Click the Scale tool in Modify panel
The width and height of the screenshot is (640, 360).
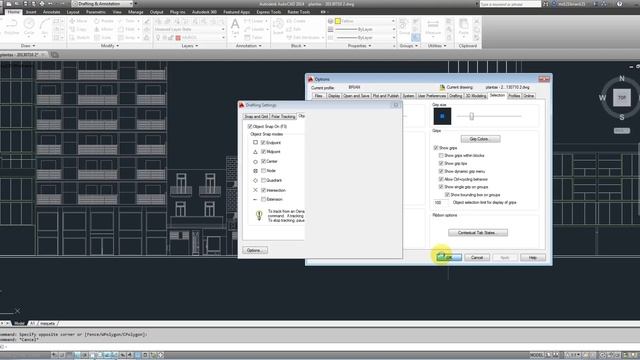(x=103, y=38)
